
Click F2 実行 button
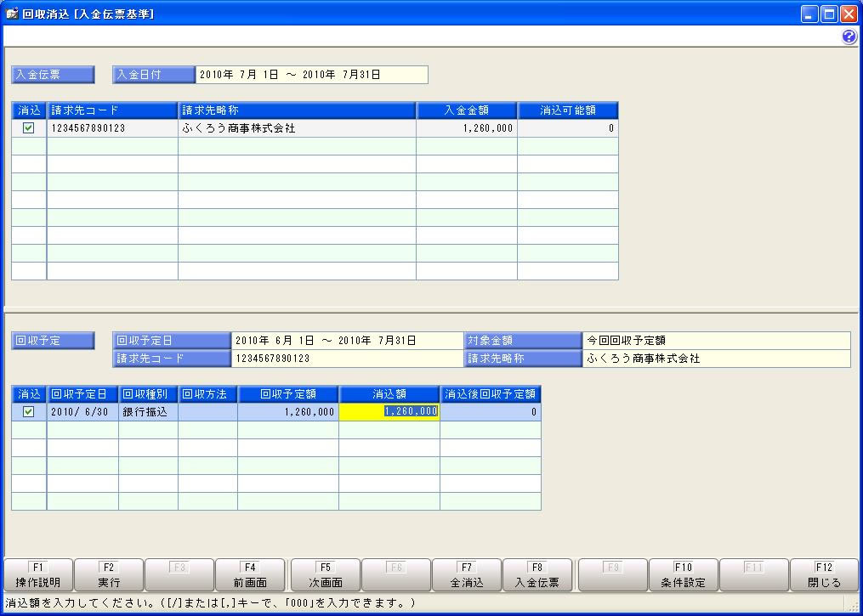point(109,575)
